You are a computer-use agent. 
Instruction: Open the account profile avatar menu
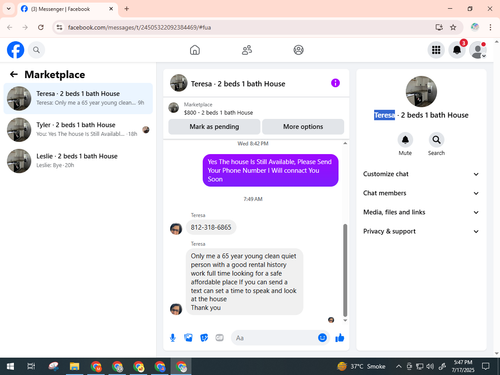(x=478, y=50)
